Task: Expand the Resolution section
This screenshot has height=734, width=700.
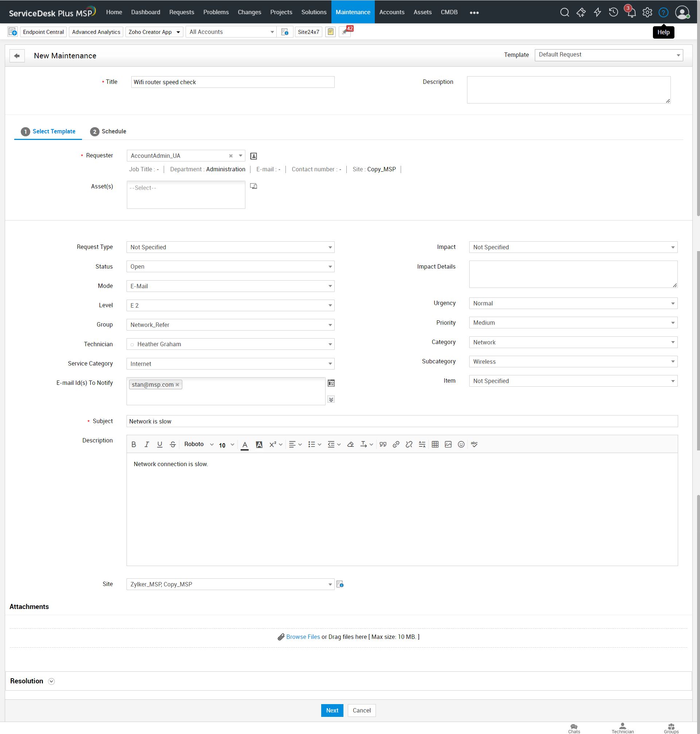Action: tap(51, 682)
